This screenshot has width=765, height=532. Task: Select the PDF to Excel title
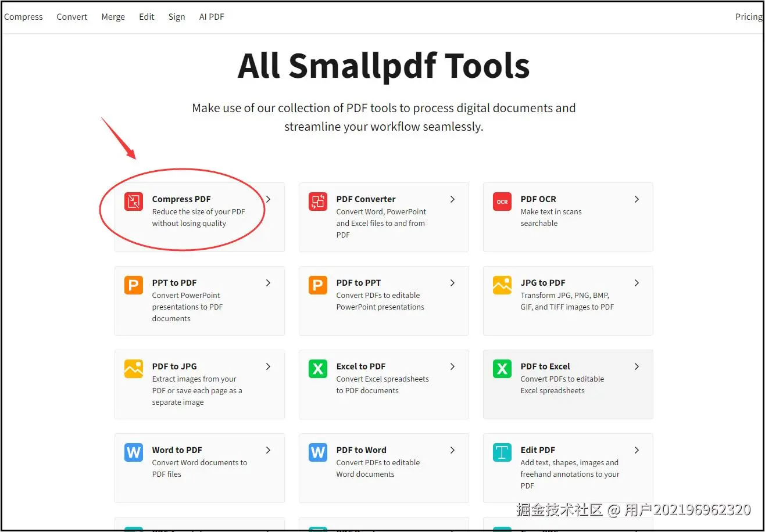545,366
